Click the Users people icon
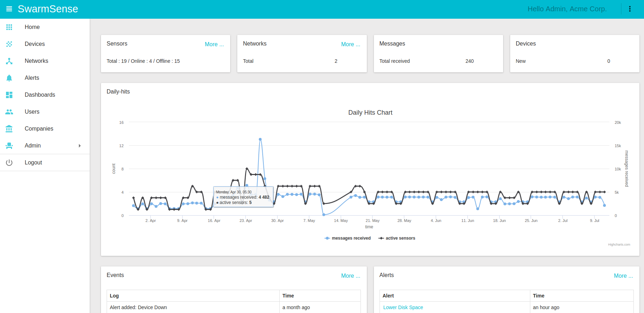644x313 pixels. click(x=9, y=112)
